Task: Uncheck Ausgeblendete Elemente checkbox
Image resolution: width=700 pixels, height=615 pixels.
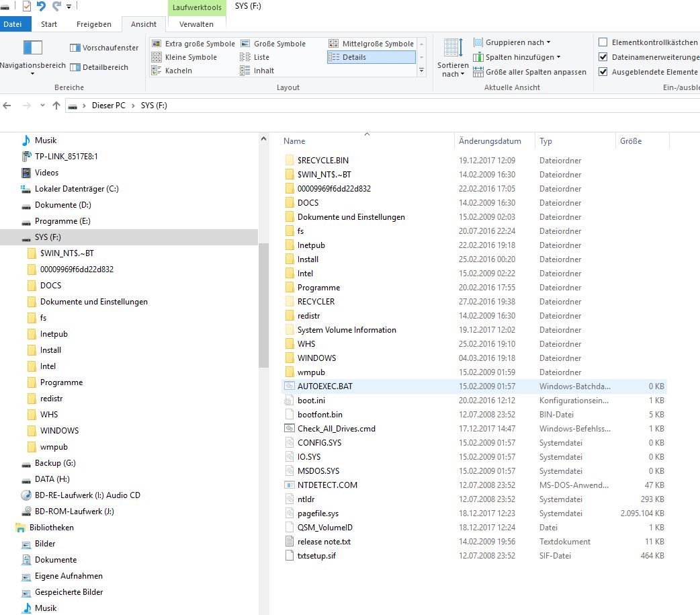Action: click(x=603, y=72)
